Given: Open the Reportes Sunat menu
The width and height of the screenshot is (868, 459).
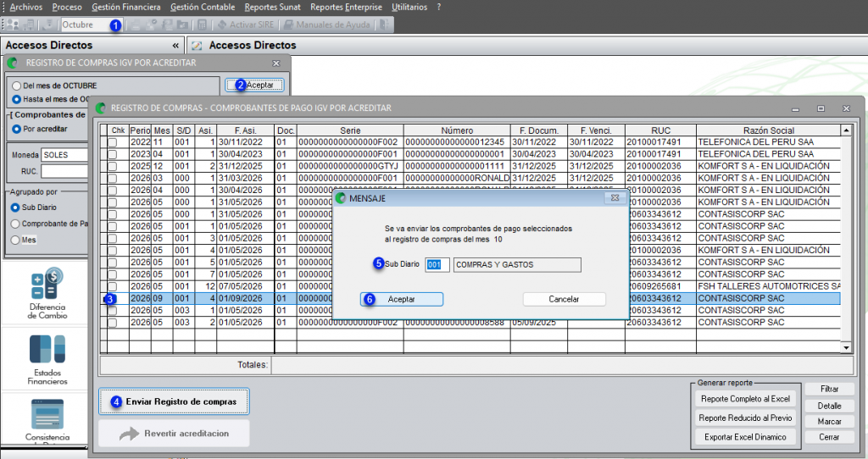Looking at the screenshot, I should point(272,7).
